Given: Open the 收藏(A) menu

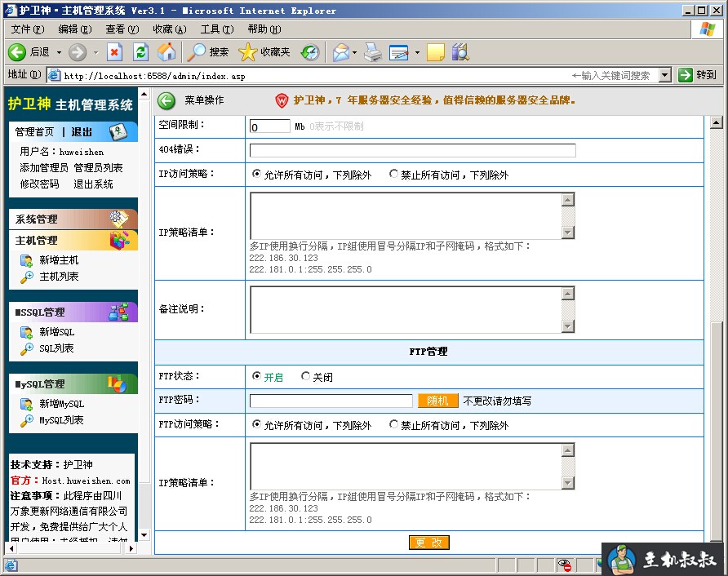Looking at the screenshot, I should [170, 29].
